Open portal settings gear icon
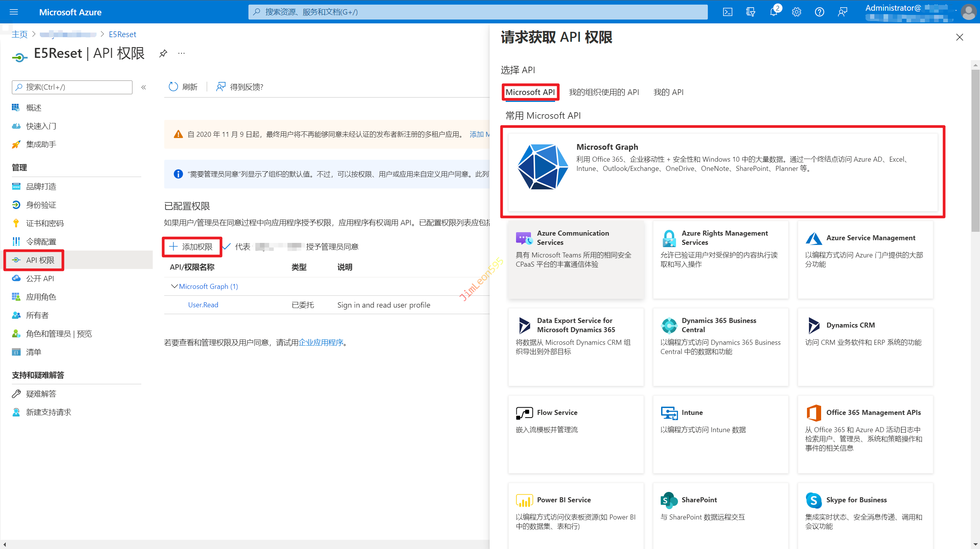 pos(797,12)
